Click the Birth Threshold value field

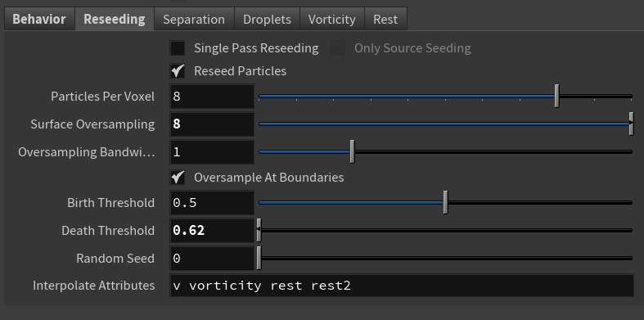[212, 202]
